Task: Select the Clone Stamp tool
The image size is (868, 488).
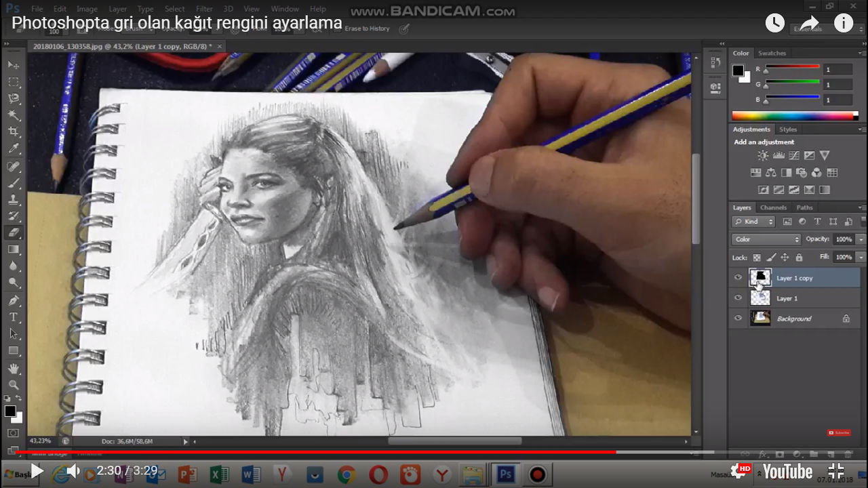Action: point(14,199)
